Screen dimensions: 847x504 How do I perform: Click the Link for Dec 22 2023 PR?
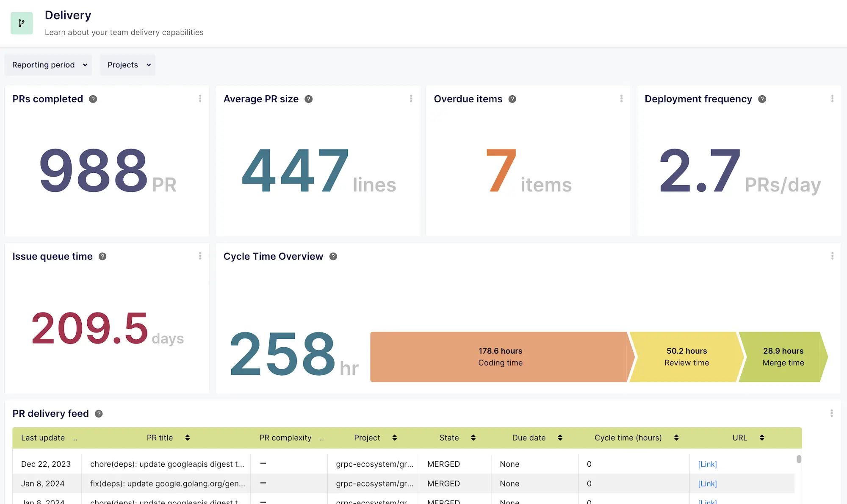click(x=707, y=464)
